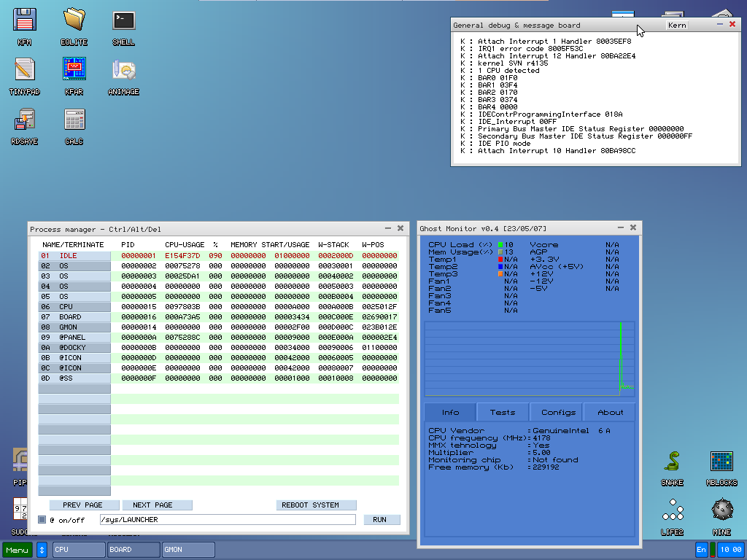Switch keyboard layout with the En indicator
747x560 pixels.
click(x=702, y=550)
